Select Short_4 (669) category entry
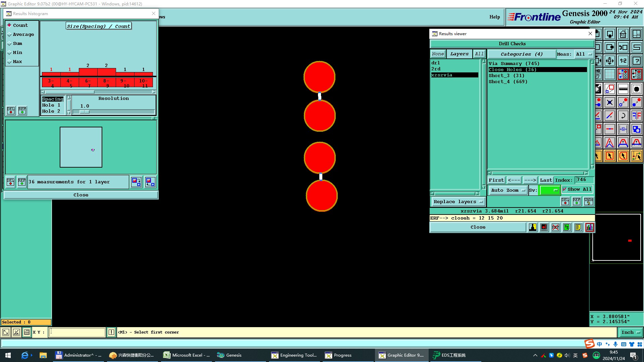644x362 pixels. (x=508, y=82)
